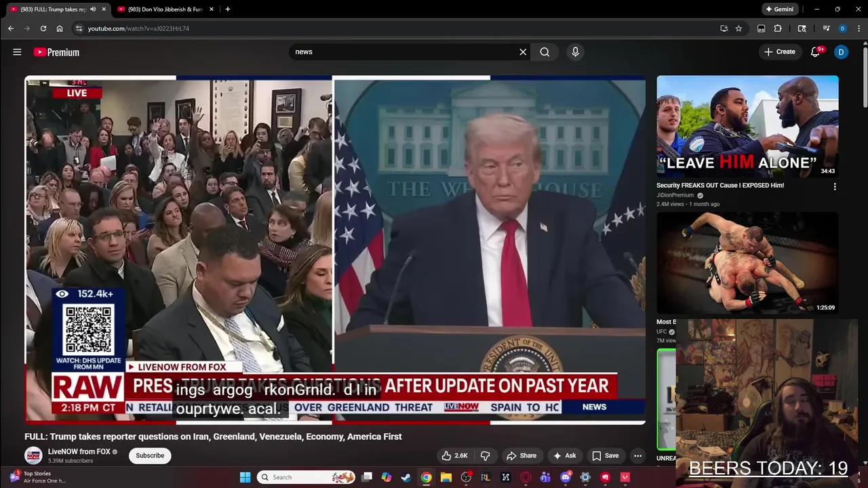
Task: Open the extensions puzzle icon
Action: [x=778, y=28]
